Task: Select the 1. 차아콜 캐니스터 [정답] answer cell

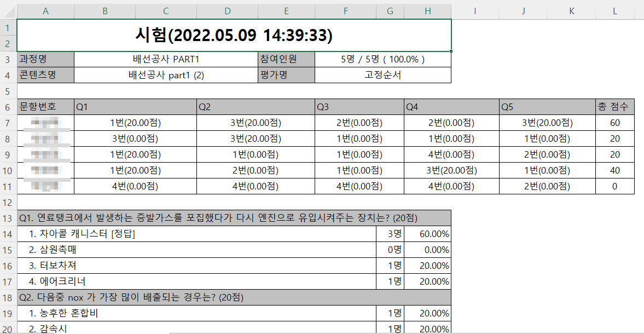Action: [197, 234]
